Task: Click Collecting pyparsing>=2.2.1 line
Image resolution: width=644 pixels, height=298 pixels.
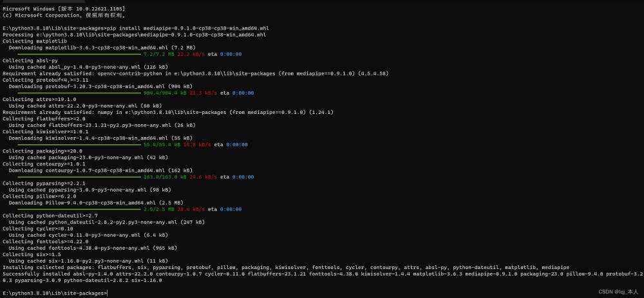Action: (x=44, y=183)
